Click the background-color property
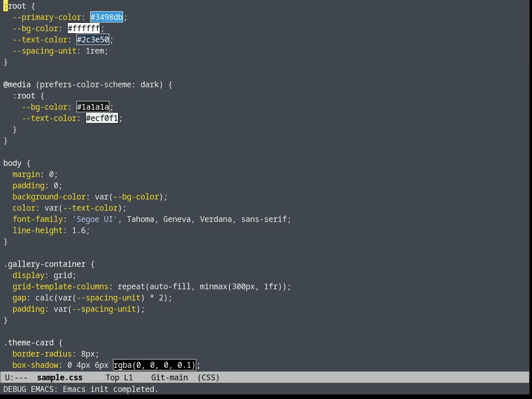The image size is (532, 399). 49,197
